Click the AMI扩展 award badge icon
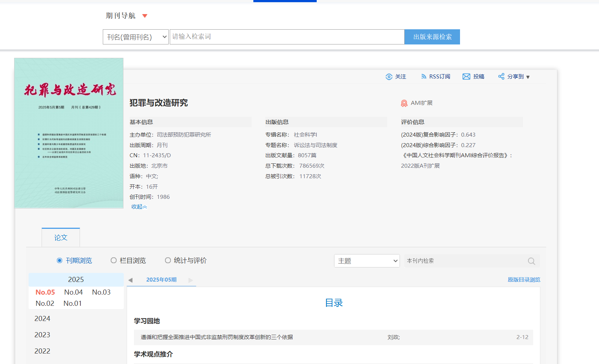 point(404,103)
